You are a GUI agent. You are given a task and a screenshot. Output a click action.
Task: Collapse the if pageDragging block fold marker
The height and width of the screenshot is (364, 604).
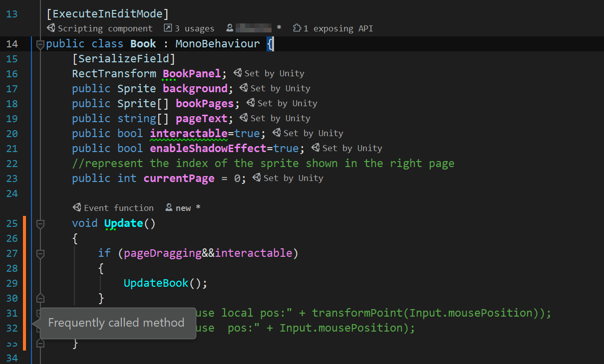pyautogui.click(x=40, y=254)
